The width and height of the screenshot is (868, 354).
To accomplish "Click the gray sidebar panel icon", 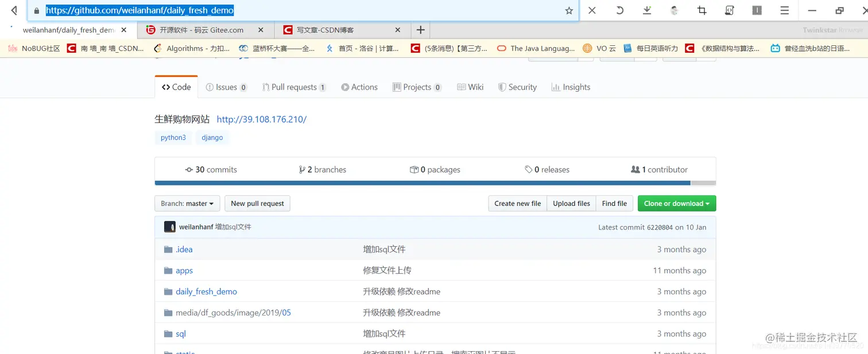I will (x=757, y=10).
